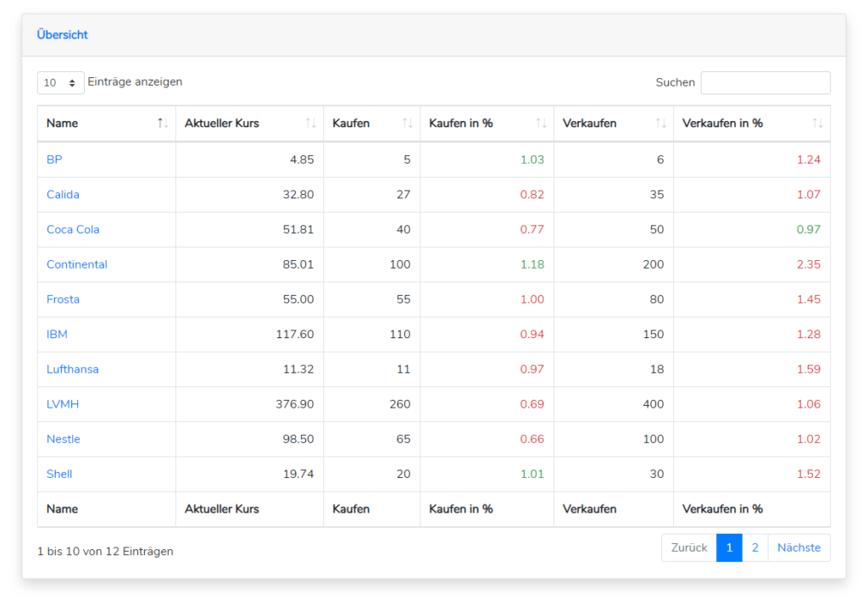Open the Übersicht header link

coord(62,35)
